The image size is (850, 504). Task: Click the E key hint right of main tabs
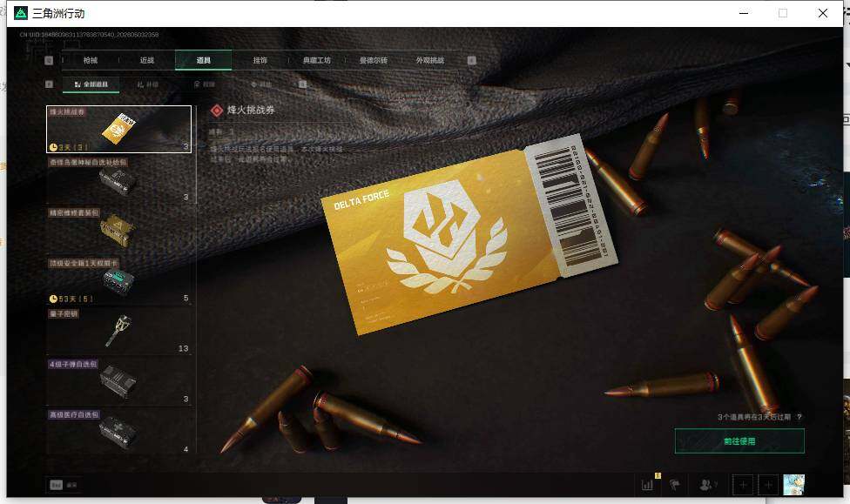click(472, 60)
